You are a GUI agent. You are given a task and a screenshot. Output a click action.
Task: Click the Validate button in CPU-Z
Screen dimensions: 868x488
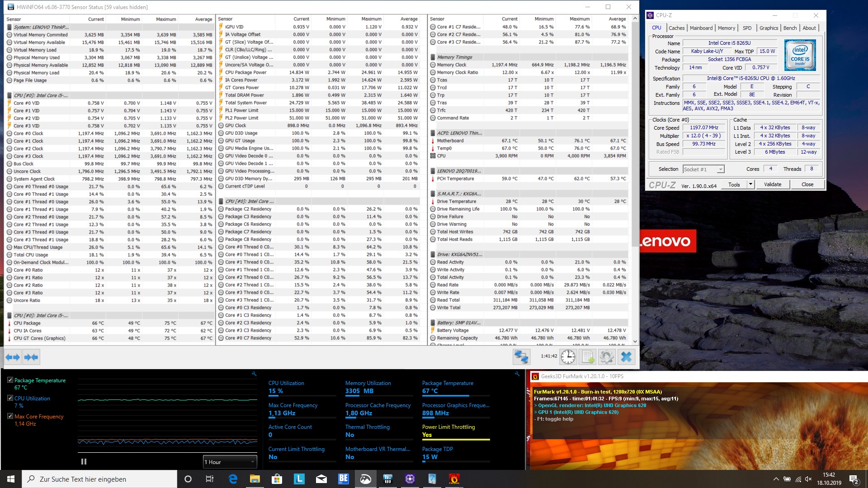click(773, 184)
